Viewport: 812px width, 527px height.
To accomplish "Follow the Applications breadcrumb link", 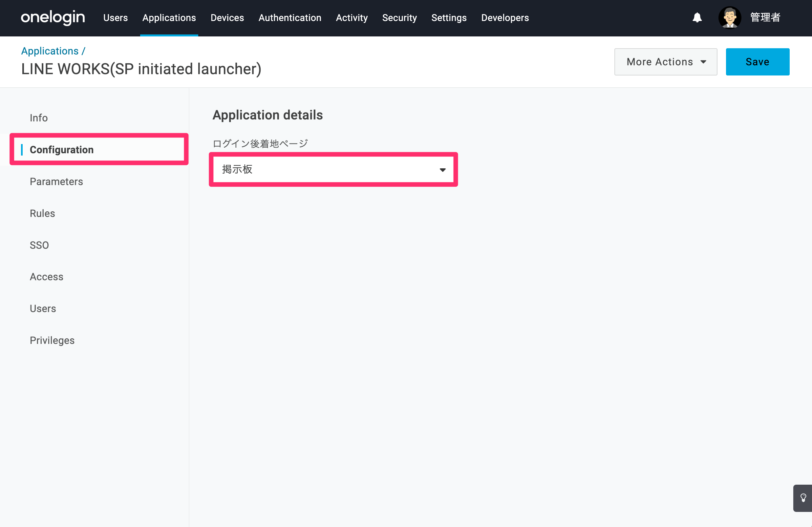I will pyautogui.click(x=50, y=51).
